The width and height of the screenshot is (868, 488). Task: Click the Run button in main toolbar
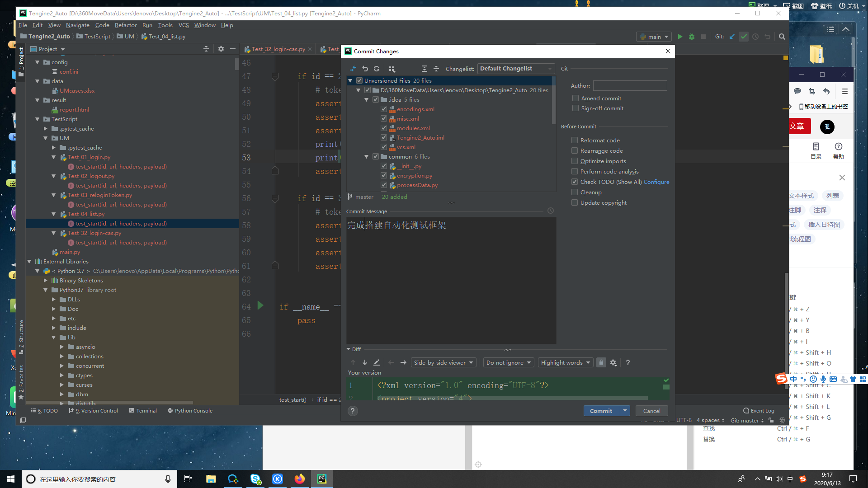point(680,37)
